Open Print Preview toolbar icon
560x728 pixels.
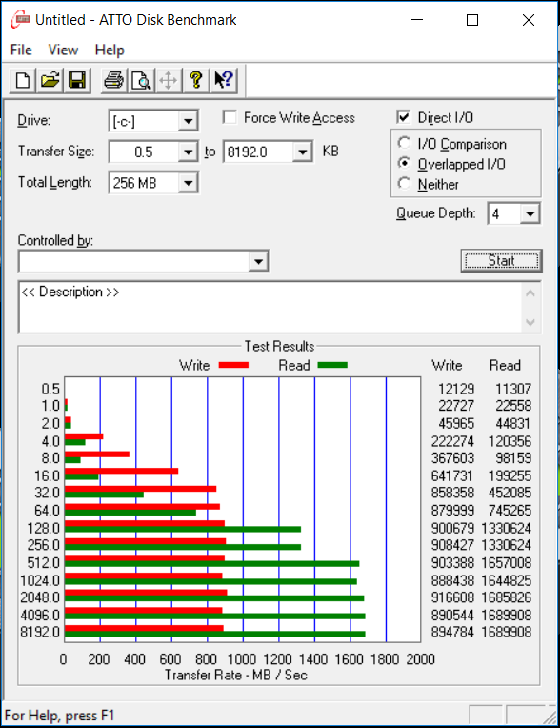coord(141,81)
